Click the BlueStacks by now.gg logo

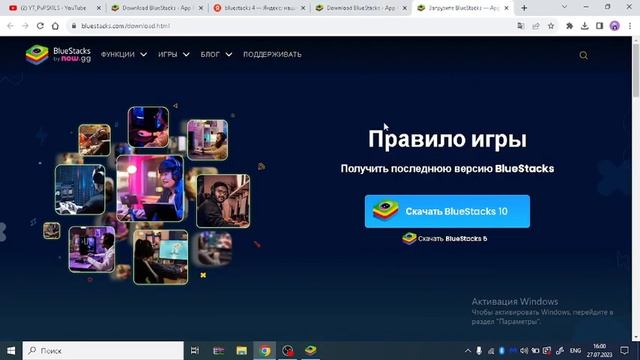tap(58, 55)
